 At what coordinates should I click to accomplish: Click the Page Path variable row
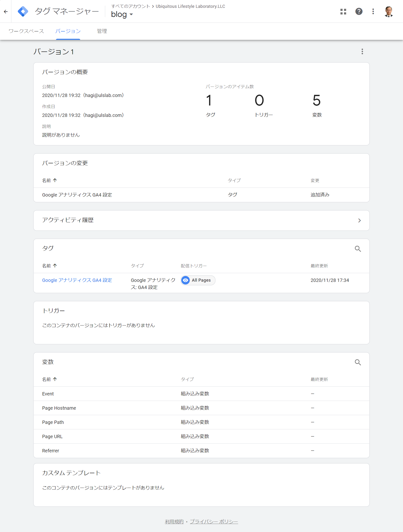pos(201,422)
